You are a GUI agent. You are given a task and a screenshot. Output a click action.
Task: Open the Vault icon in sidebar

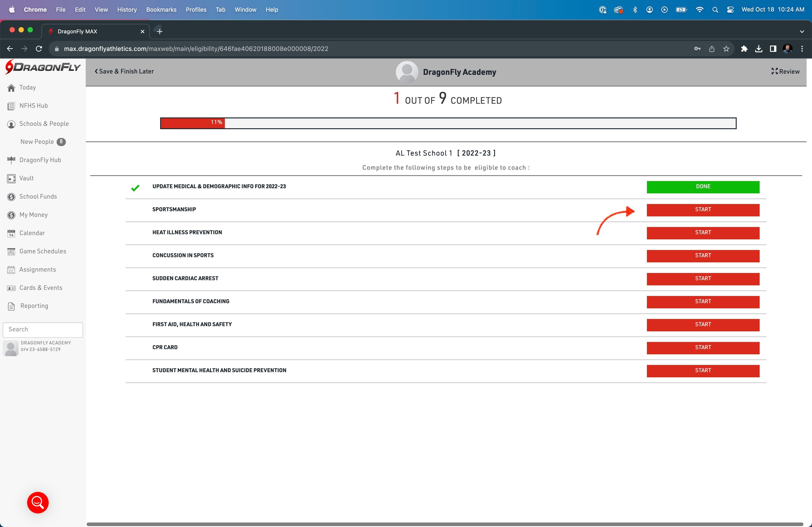11,179
